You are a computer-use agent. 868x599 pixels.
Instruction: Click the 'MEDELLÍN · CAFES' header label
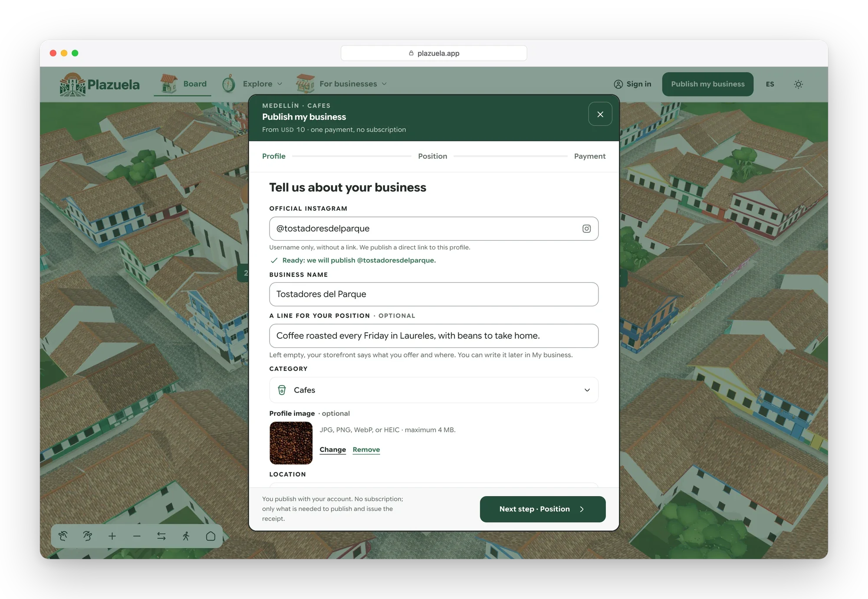[x=296, y=105]
